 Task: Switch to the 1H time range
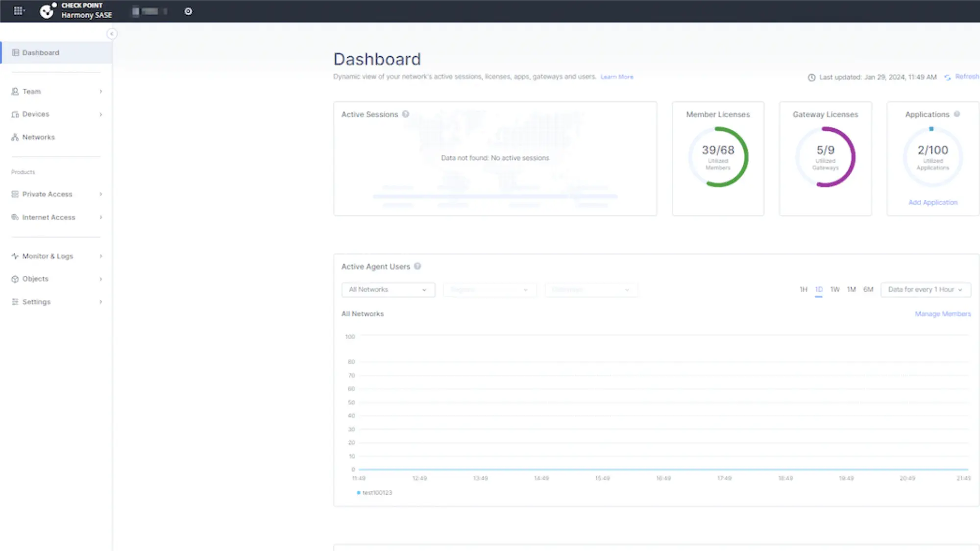[x=803, y=289]
